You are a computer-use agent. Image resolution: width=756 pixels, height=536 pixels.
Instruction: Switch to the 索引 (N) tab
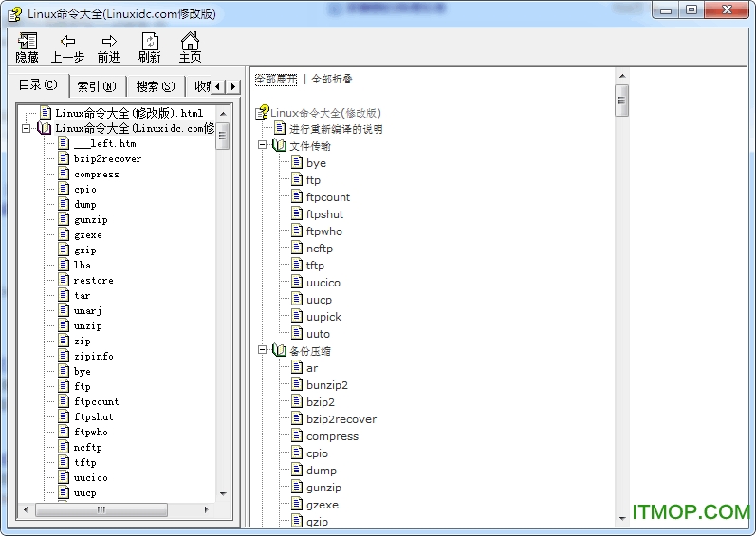tap(96, 86)
